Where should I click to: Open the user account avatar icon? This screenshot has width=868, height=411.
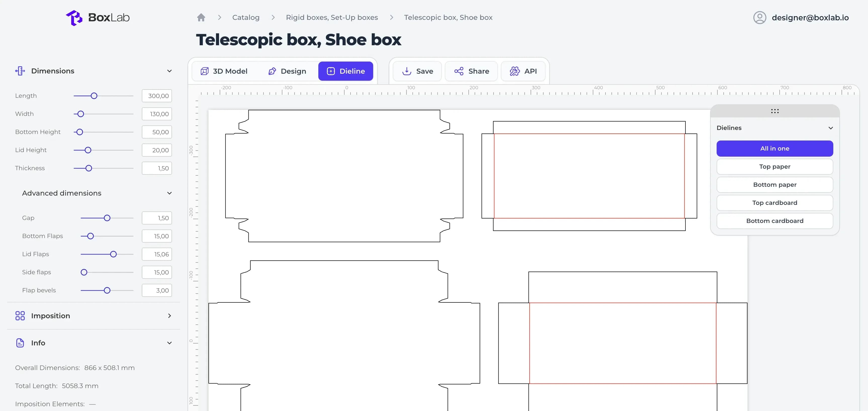pyautogui.click(x=759, y=18)
